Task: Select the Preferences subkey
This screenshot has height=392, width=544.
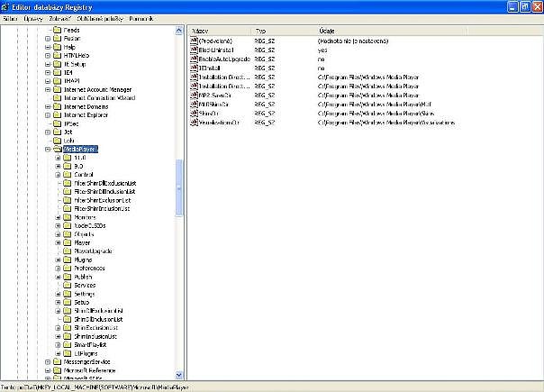Action: point(89,268)
